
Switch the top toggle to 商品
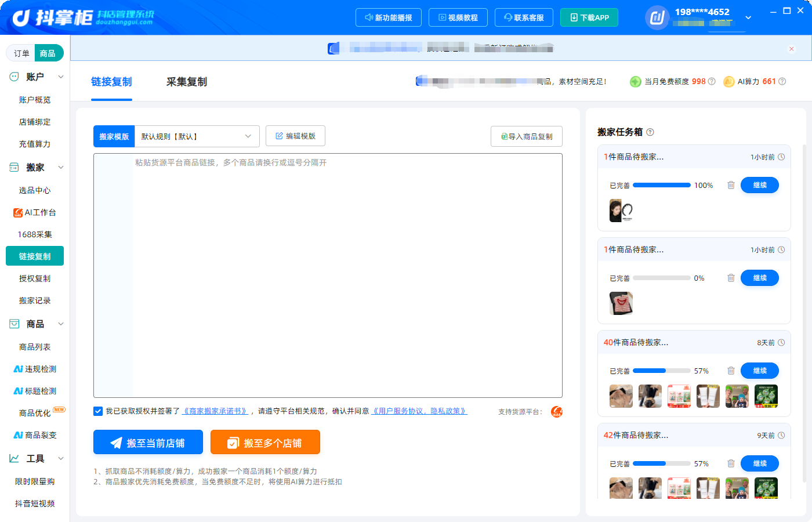click(48, 53)
